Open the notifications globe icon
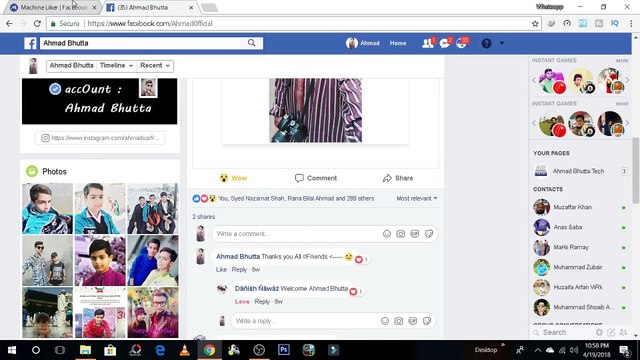 [x=462, y=43]
